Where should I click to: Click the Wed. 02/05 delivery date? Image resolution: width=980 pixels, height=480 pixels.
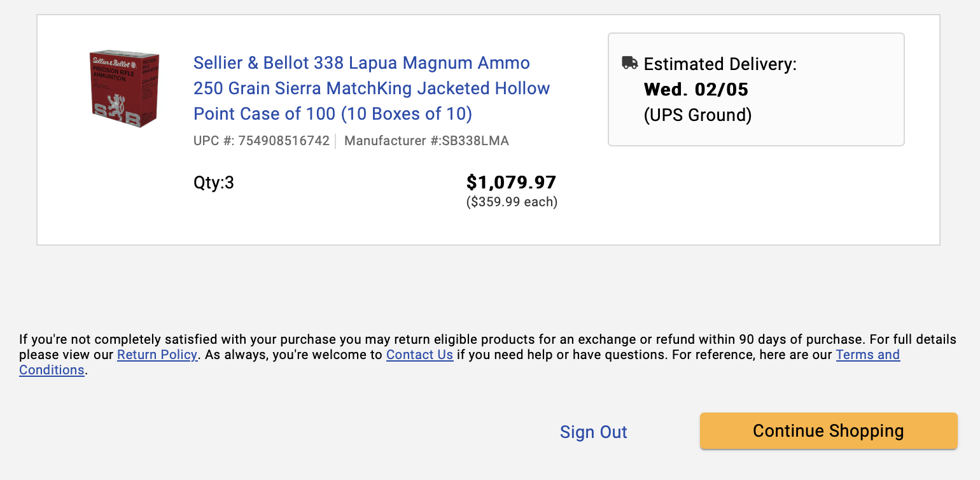696,90
